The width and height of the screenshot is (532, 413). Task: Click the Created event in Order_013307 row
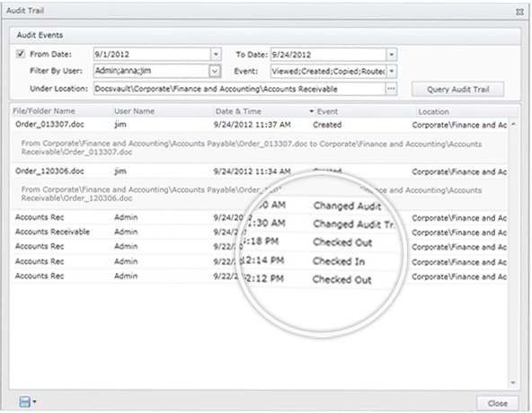tap(327, 125)
